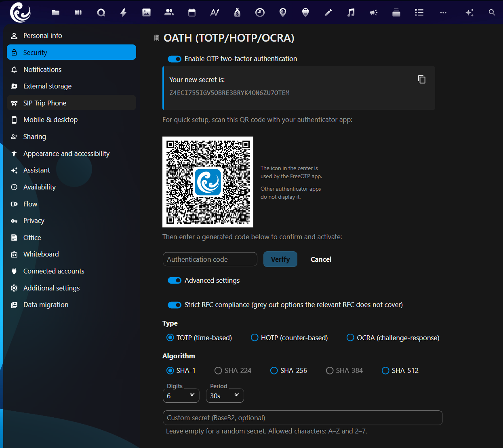503x448 pixels.
Task: Open the pencil app icon
Action: click(328, 13)
